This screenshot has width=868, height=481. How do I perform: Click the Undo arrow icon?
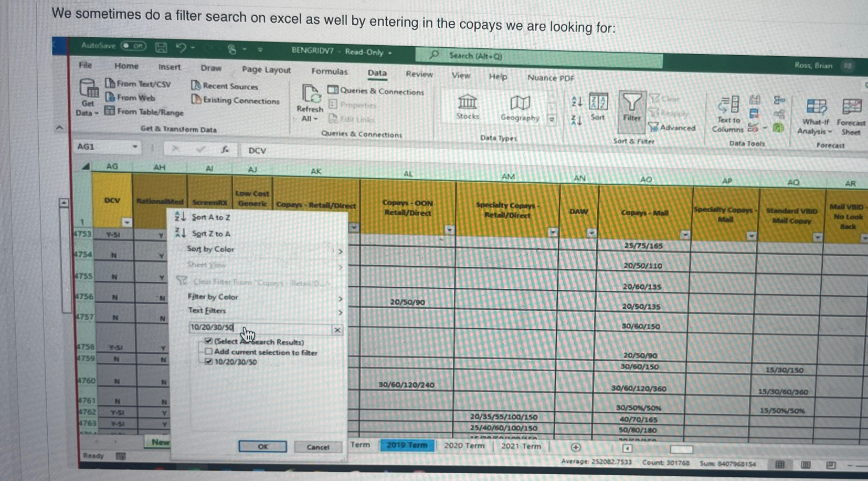(x=181, y=48)
